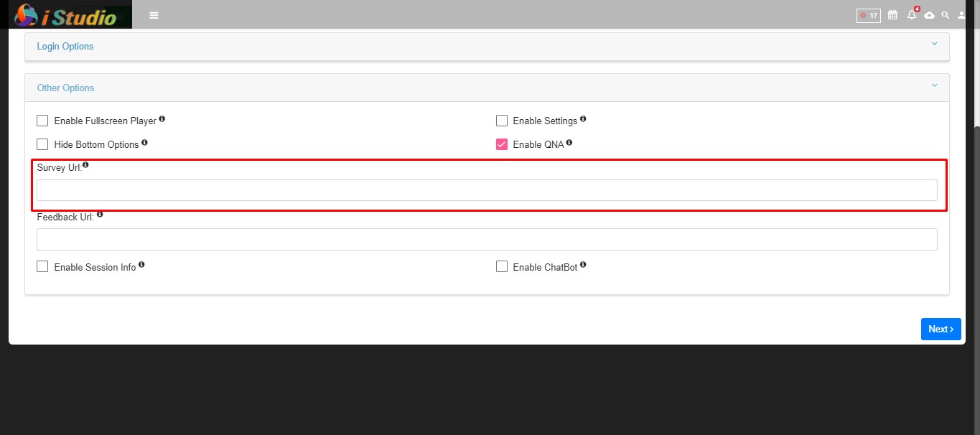Open the user profile icon

pyautogui.click(x=962, y=14)
